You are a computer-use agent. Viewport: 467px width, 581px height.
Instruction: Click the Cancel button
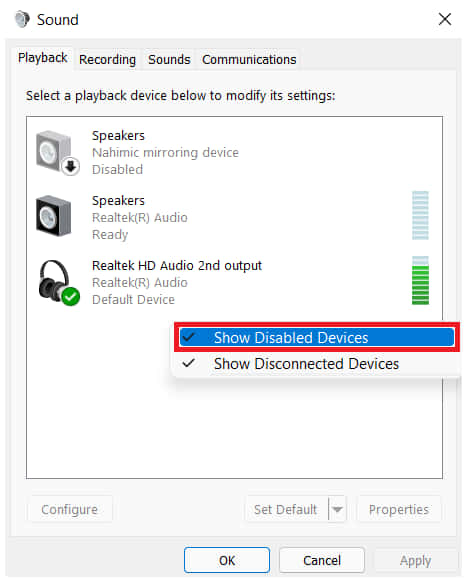tap(322, 561)
